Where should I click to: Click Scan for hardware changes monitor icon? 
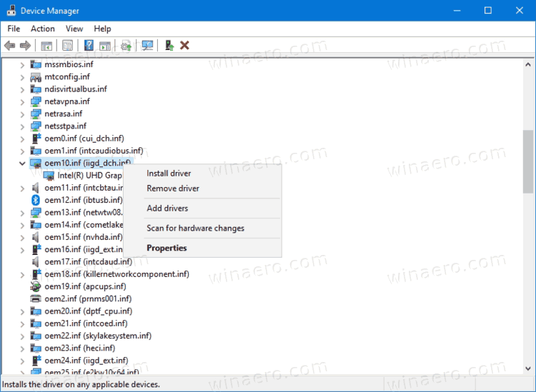[x=147, y=46]
